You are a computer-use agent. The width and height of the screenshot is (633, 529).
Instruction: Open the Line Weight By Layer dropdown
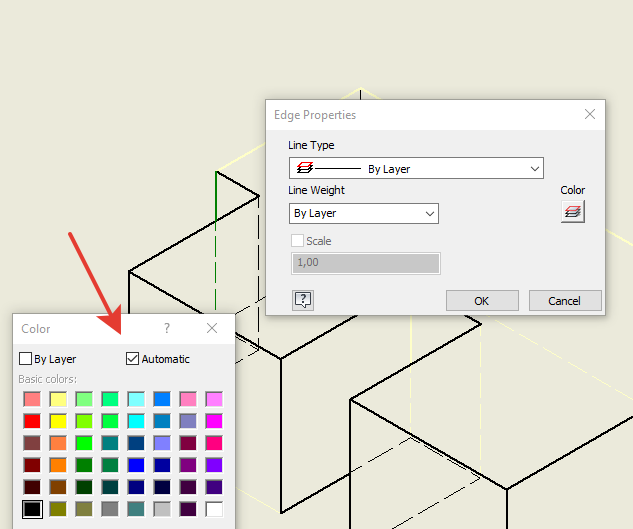[364, 213]
